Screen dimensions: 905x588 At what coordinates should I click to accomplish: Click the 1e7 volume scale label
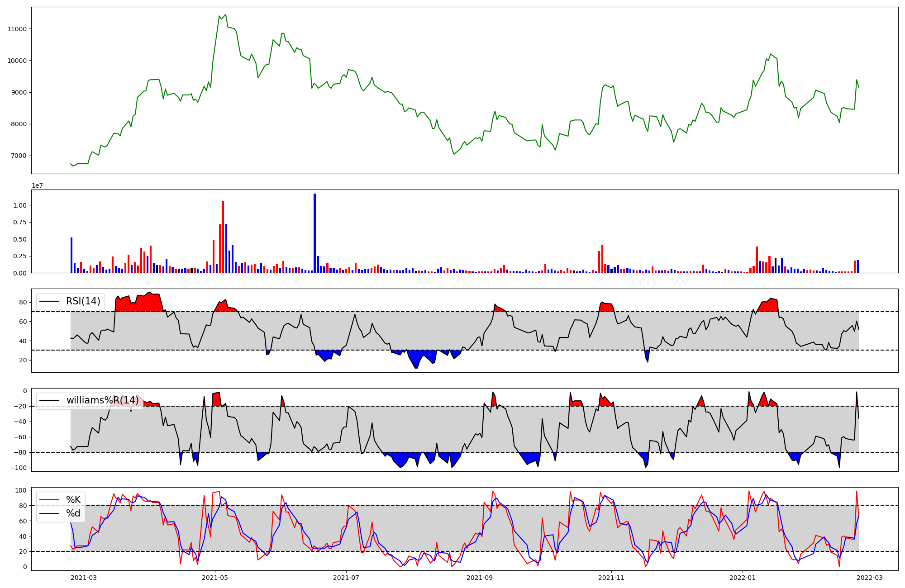pos(37,185)
